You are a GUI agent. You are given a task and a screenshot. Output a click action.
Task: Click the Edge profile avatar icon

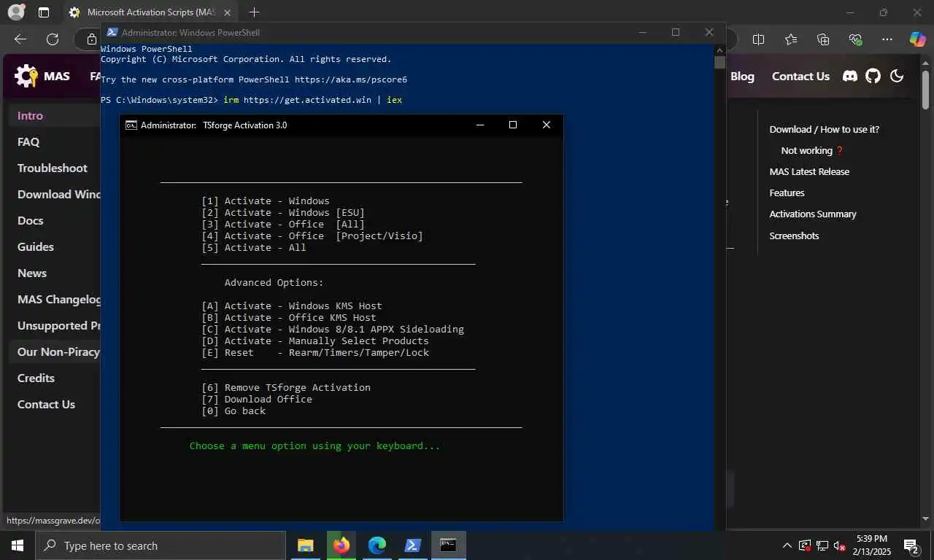[x=15, y=12]
